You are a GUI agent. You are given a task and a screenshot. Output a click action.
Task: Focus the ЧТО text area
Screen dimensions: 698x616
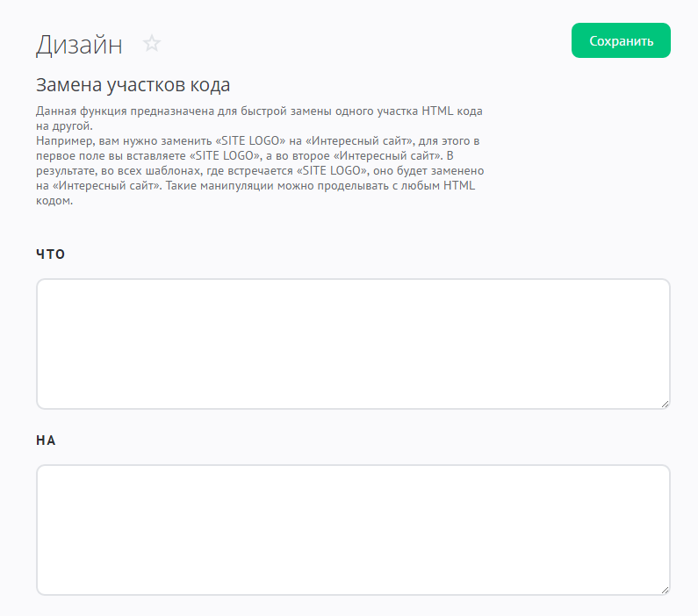(352, 343)
